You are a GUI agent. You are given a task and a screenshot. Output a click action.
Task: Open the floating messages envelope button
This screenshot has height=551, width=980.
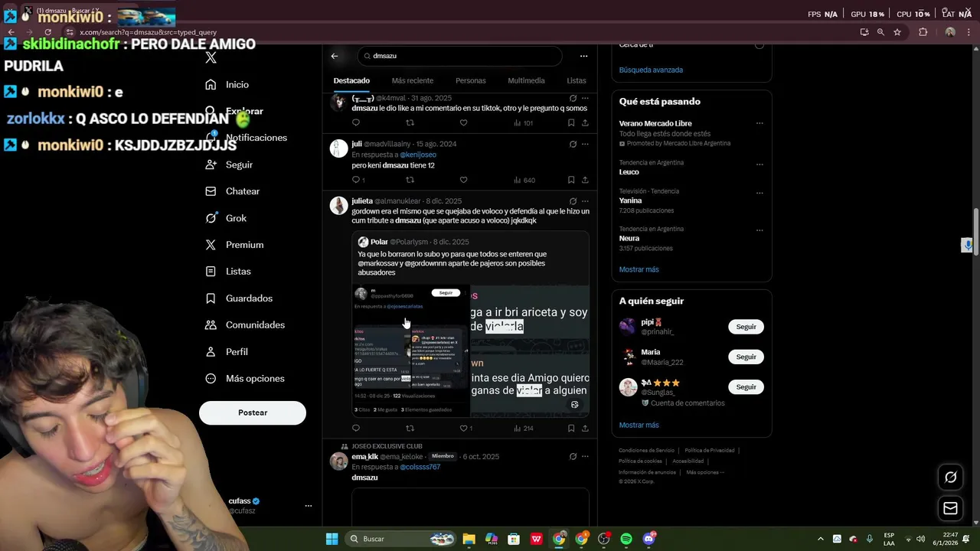pyautogui.click(x=950, y=508)
